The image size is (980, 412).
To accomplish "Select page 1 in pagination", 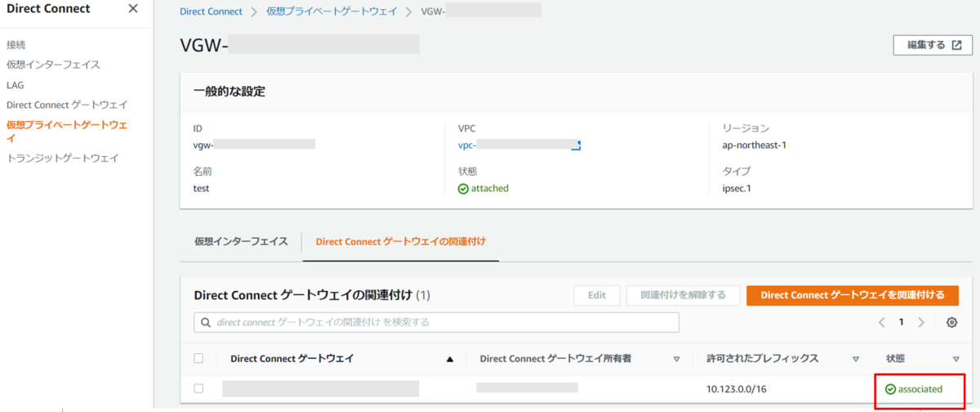I will click(902, 322).
